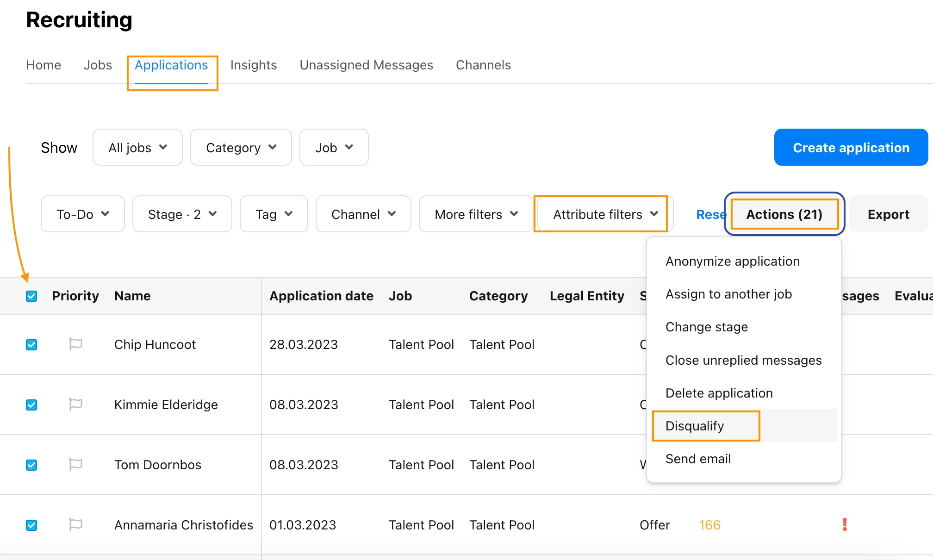This screenshot has width=933, height=560.
Task: Switch to the Home tab
Action: 44,65
